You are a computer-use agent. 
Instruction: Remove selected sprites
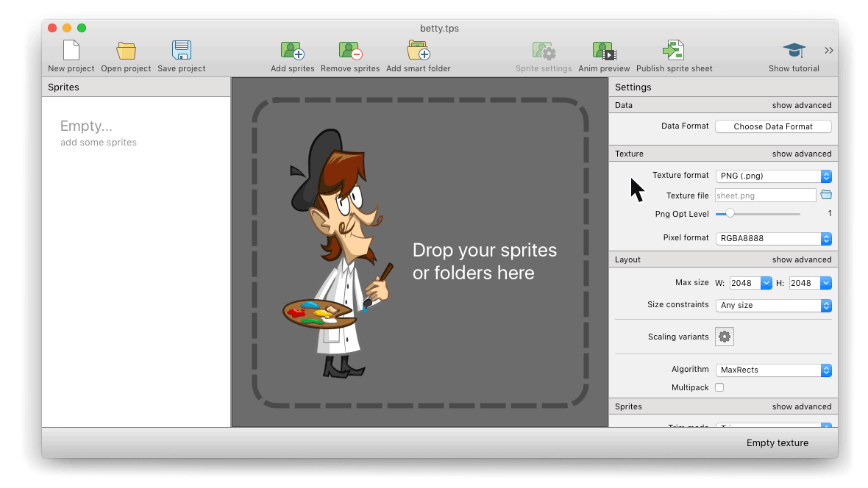[350, 50]
